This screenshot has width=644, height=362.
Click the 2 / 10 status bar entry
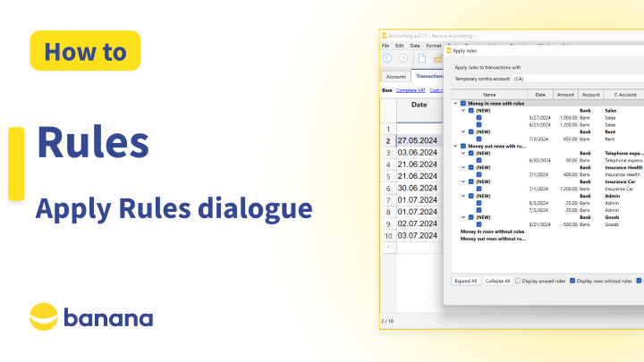(x=387, y=321)
